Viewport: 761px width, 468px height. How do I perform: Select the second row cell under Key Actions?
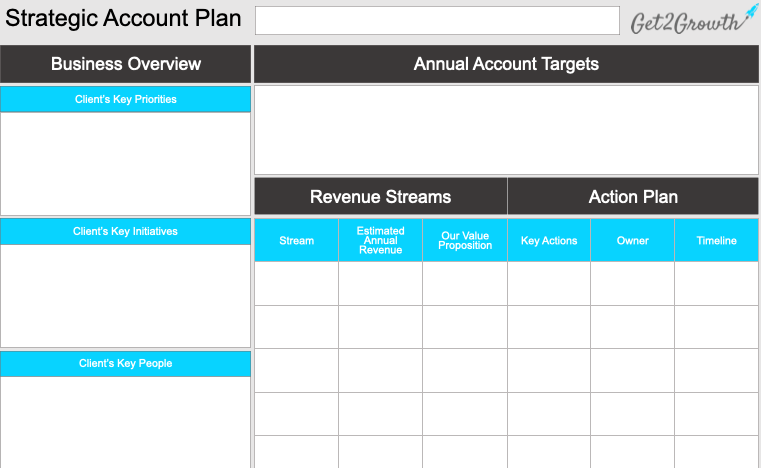(x=549, y=327)
